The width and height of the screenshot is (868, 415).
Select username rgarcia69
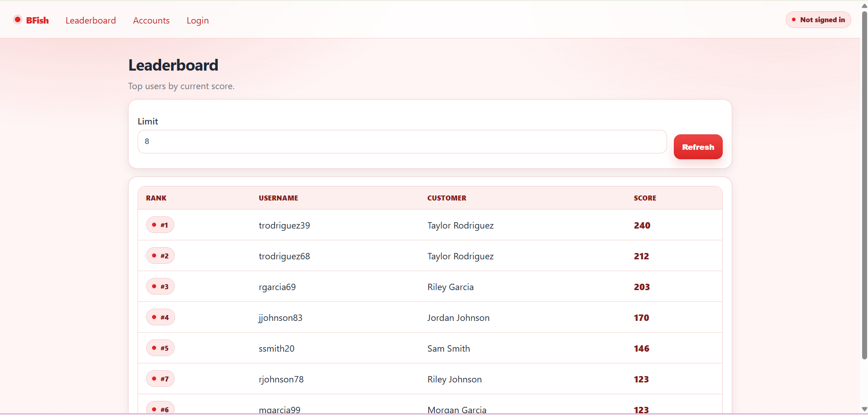[277, 287]
